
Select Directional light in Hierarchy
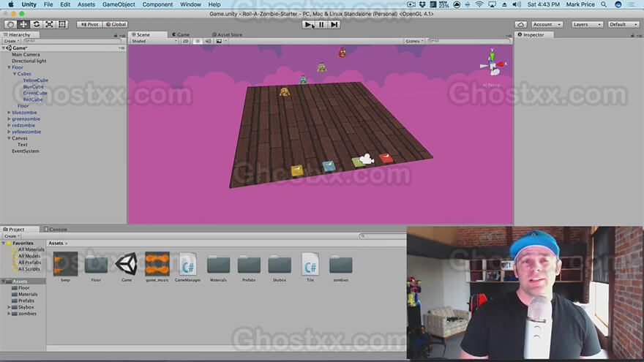coord(29,61)
